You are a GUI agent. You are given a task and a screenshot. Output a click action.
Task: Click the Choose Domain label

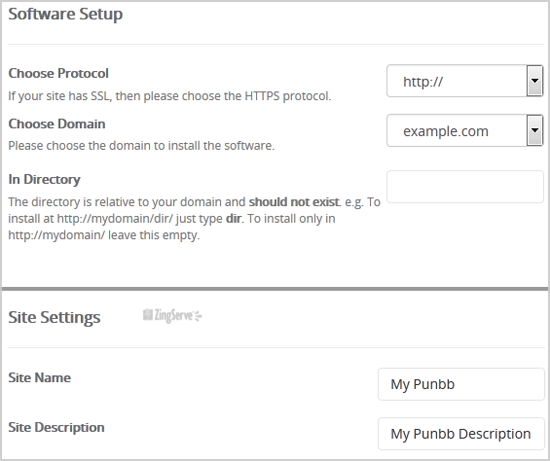coord(57,124)
